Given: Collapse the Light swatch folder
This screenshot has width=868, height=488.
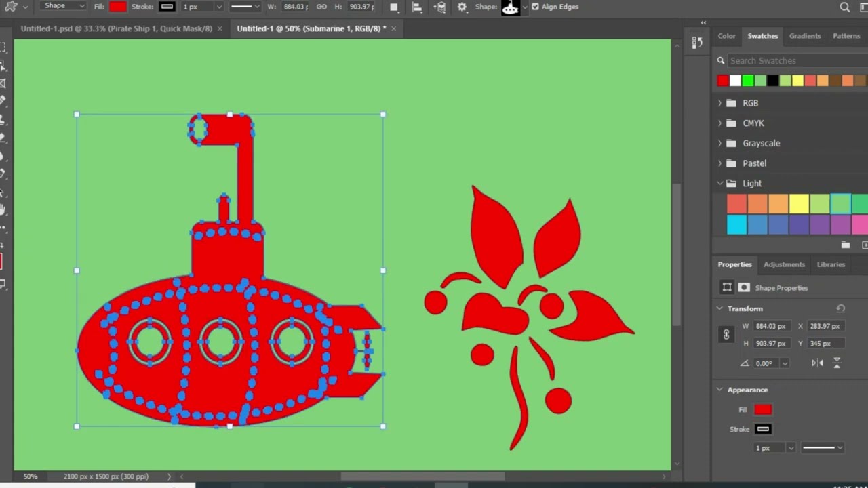Looking at the screenshot, I should (720, 183).
